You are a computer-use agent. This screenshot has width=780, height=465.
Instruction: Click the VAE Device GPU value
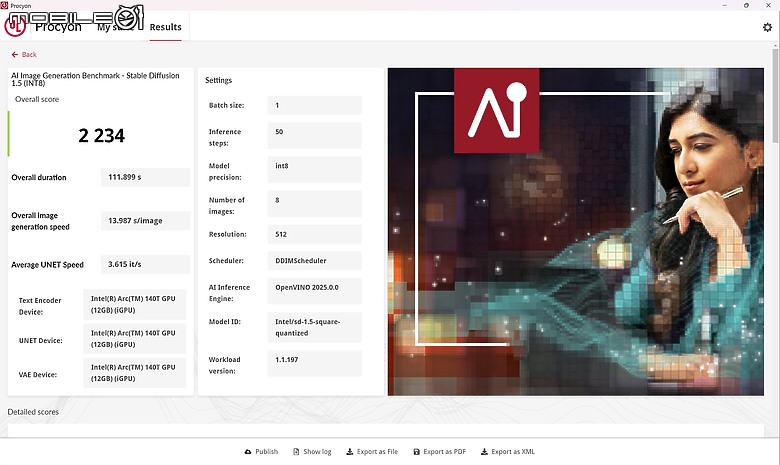click(135, 373)
